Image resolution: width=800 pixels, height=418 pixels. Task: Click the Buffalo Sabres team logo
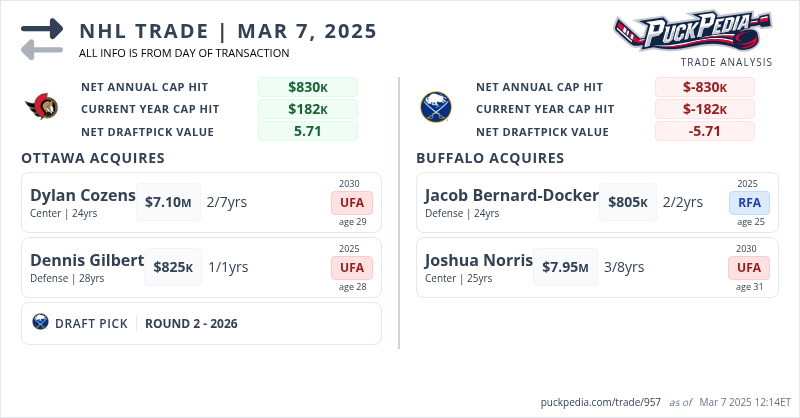click(435, 107)
